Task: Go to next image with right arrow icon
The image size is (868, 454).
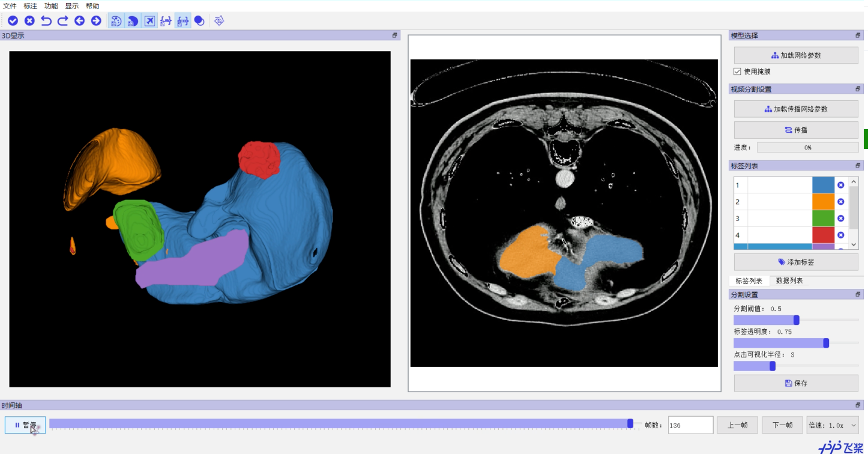Action: tap(96, 21)
